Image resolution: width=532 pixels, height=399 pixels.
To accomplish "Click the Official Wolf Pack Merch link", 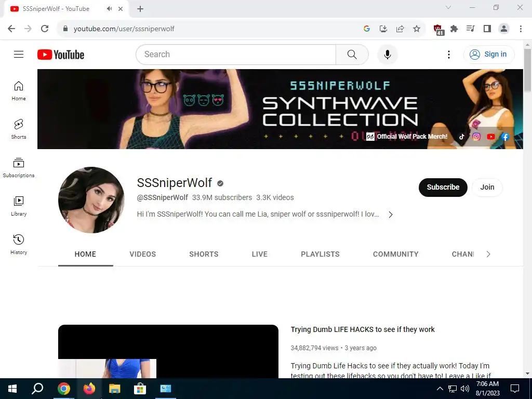I will [407, 137].
